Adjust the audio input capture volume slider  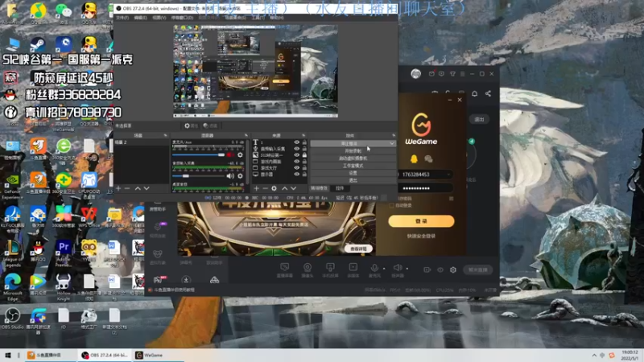tap(199, 175)
